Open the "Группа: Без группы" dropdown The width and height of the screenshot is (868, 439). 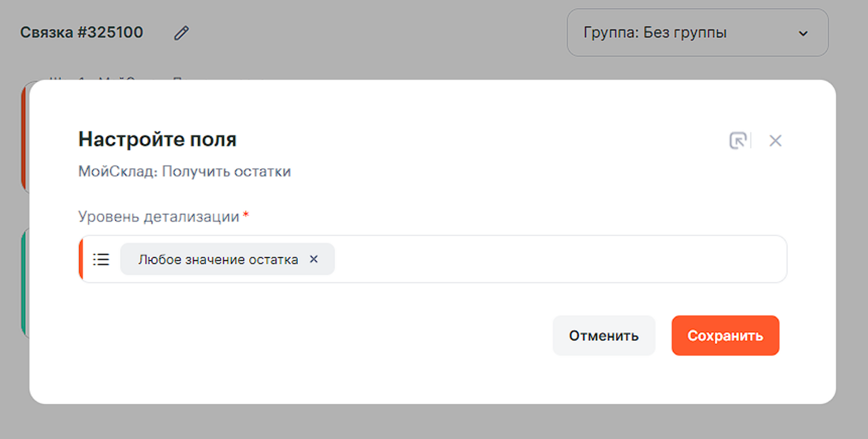click(x=697, y=33)
